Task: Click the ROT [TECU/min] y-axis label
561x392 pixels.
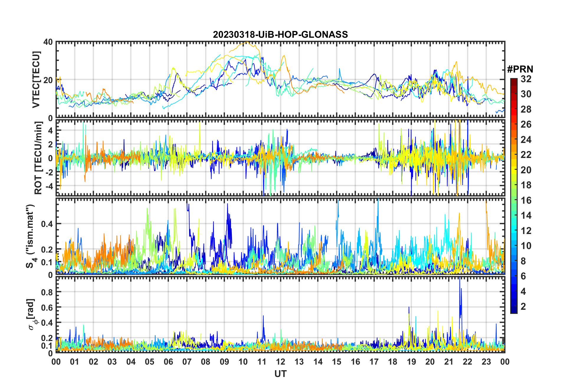Action: tap(38, 158)
